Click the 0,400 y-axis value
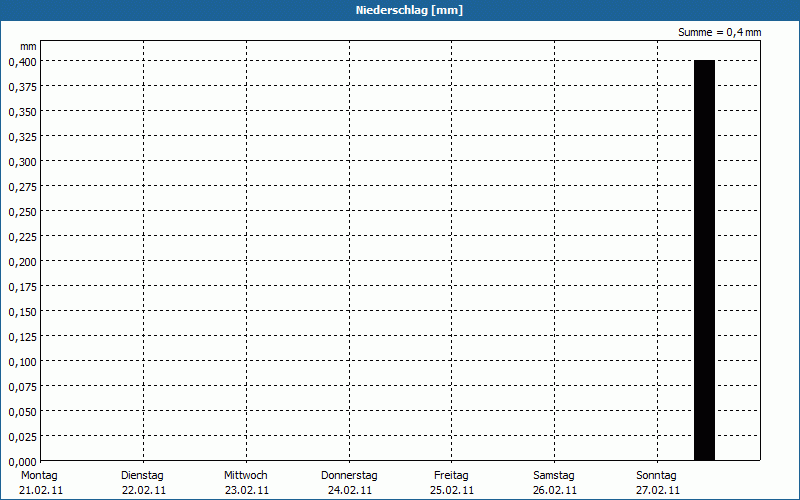Viewport: 800px width, 500px height. point(23,61)
